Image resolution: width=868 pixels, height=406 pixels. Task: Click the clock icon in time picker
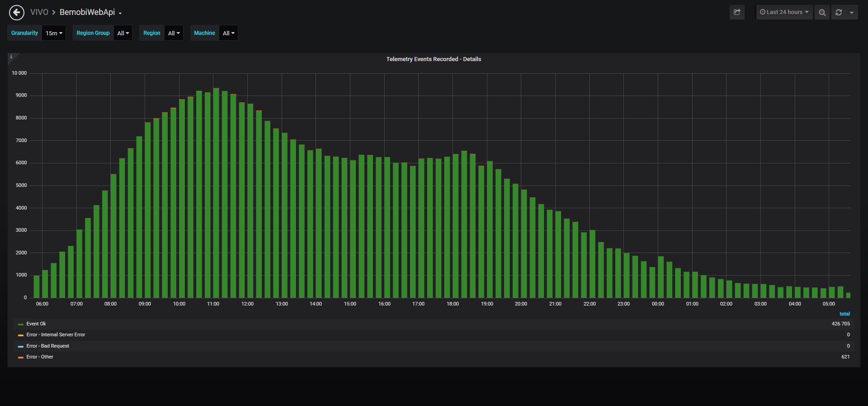[x=762, y=12]
